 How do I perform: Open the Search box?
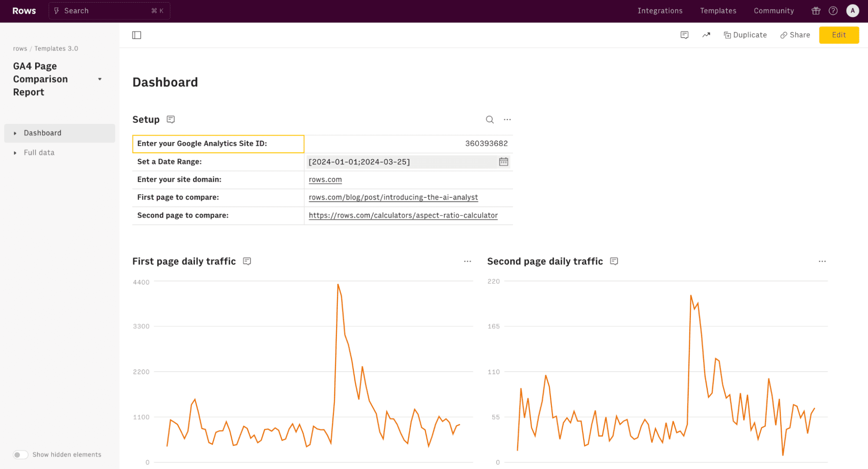(x=109, y=11)
